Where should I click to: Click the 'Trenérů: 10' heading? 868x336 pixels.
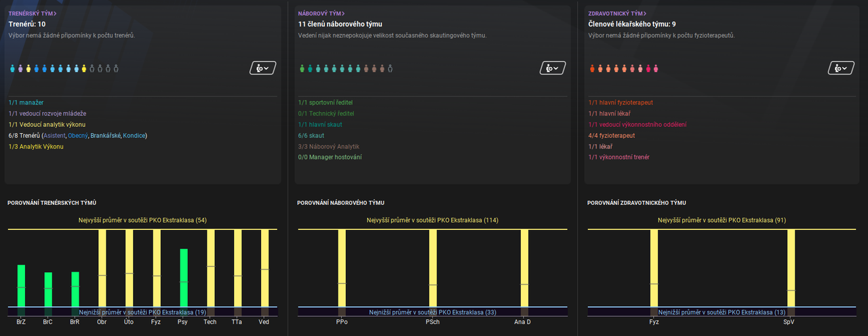pos(27,24)
